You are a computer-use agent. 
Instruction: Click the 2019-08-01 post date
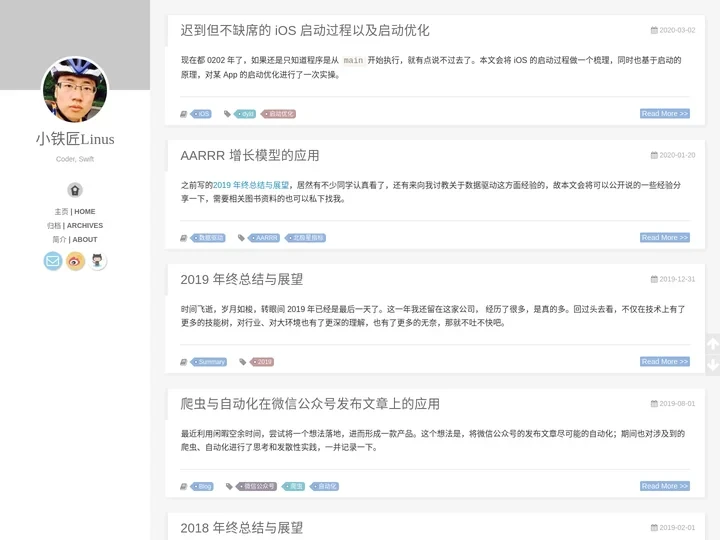(x=673, y=404)
